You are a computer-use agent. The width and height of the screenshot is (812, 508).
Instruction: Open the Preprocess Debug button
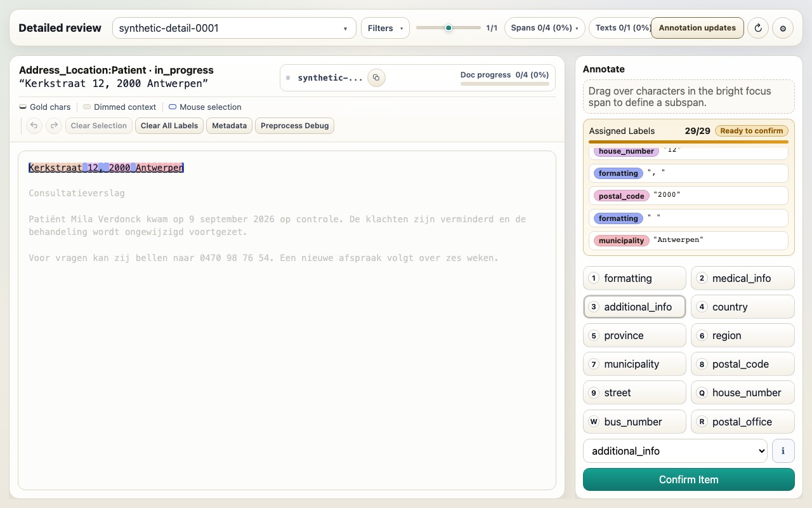click(x=294, y=126)
